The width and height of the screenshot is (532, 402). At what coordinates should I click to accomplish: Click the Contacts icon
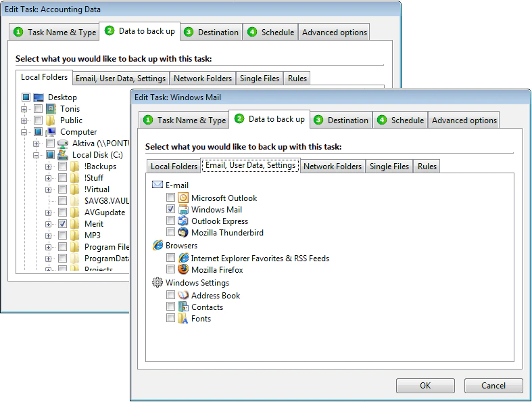183,307
